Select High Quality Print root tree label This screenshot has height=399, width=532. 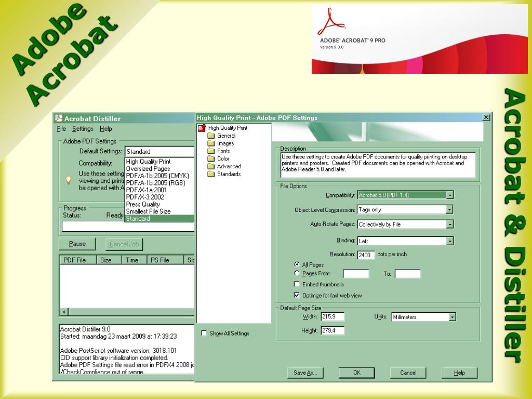tap(228, 128)
